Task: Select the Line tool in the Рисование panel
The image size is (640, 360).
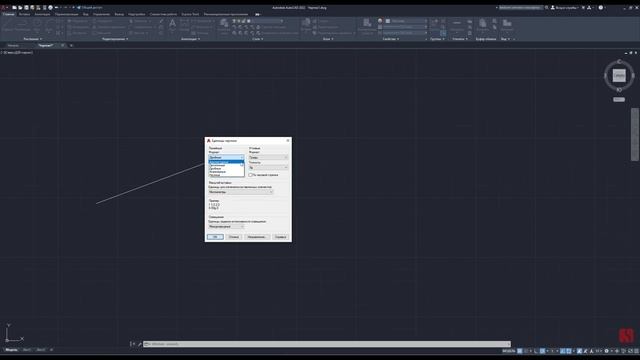Action: (x=7, y=25)
